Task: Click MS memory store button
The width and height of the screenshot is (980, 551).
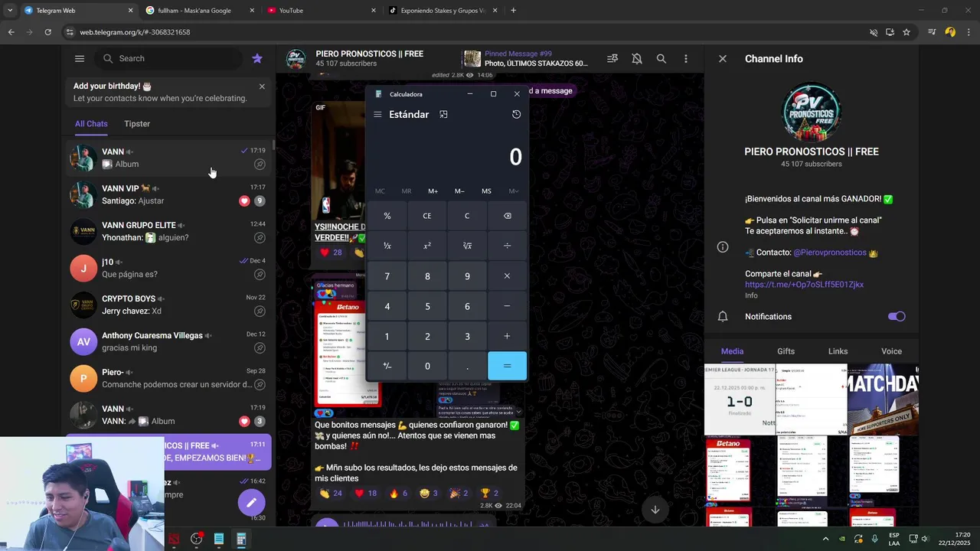Action: coord(486,191)
